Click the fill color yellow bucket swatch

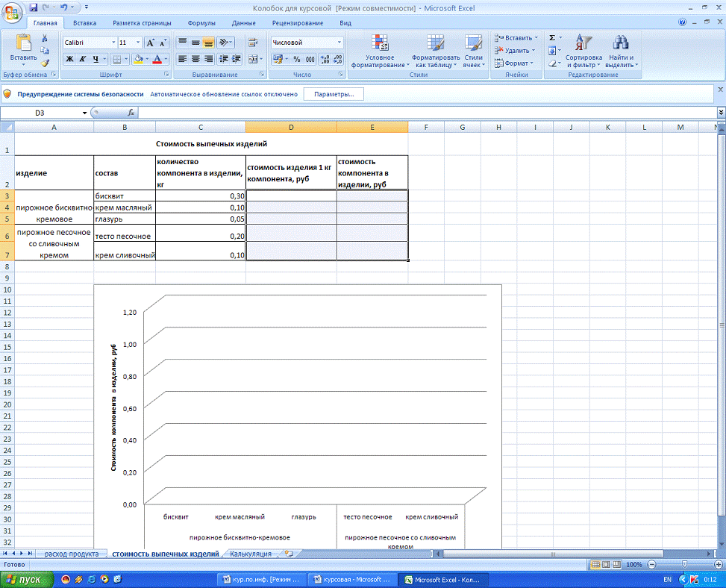tap(138, 59)
